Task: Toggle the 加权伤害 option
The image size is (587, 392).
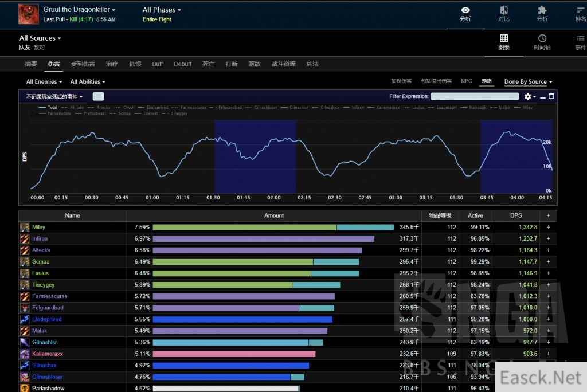Action: click(x=401, y=81)
